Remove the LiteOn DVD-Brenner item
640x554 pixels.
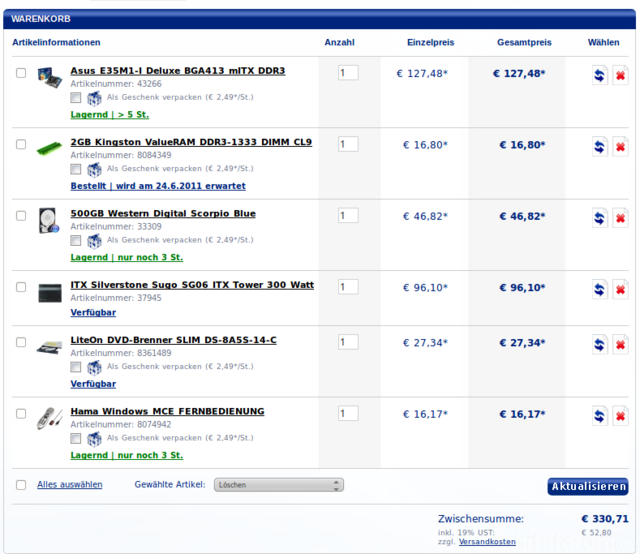pyautogui.click(x=620, y=345)
